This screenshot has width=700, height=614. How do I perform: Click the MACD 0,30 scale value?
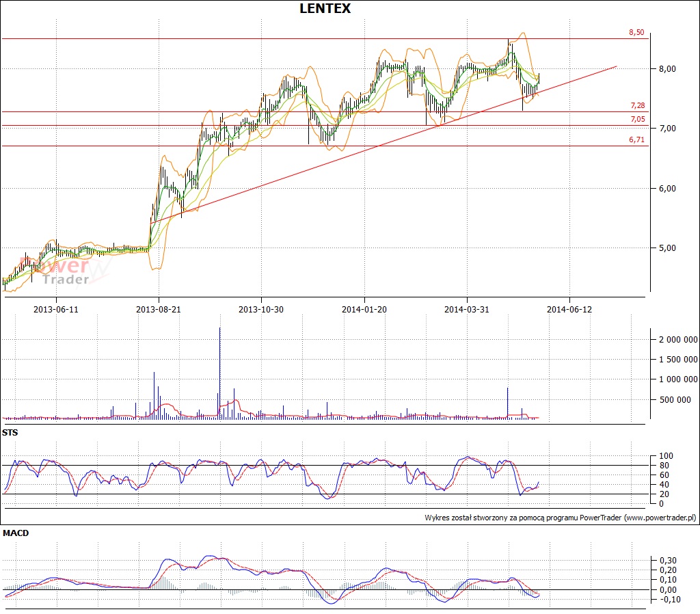(668, 561)
